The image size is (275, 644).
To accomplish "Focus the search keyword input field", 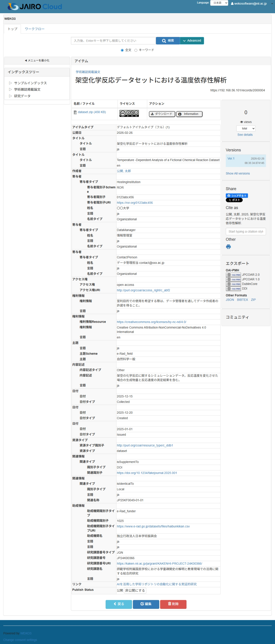I will pyautogui.click(x=114, y=41).
